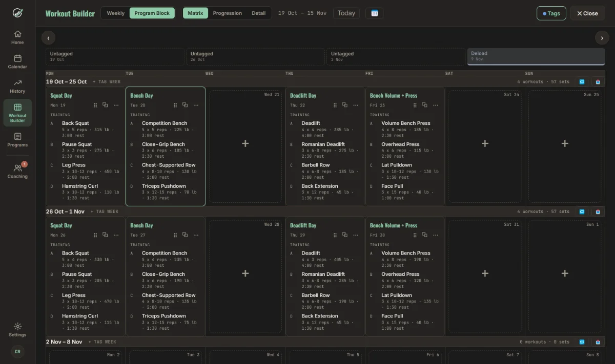The width and height of the screenshot is (615, 364).
Task: Click repeat icon for 26 Oct – 1 Nov week
Action: pyautogui.click(x=582, y=211)
